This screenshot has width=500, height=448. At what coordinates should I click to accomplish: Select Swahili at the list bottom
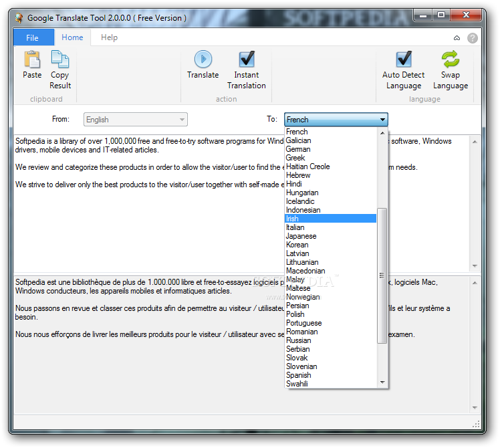point(330,384)
